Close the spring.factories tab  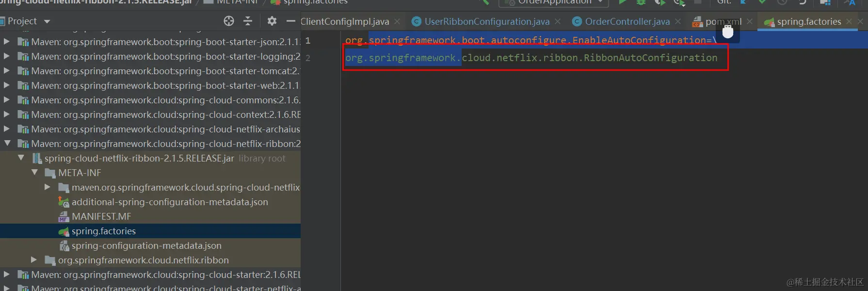click(849, 21)
